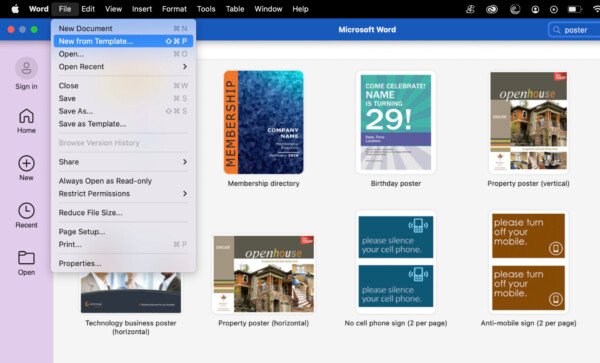Expand the Open Recent submenu
This screenshot has width=600, height=363.
[123, 67]
